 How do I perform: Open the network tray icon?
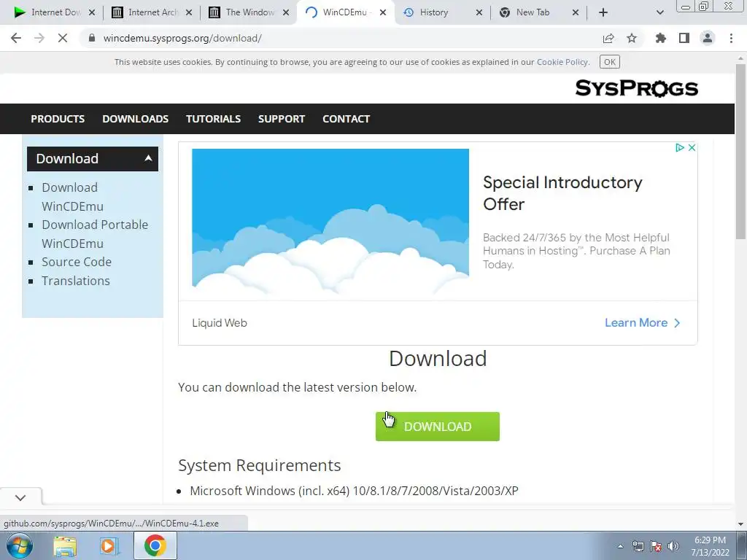pyautogui.click(x=638, y=546)
